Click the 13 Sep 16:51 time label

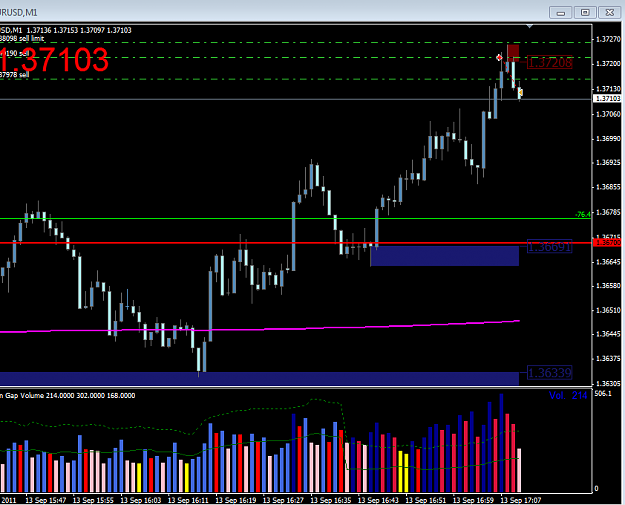426,500
